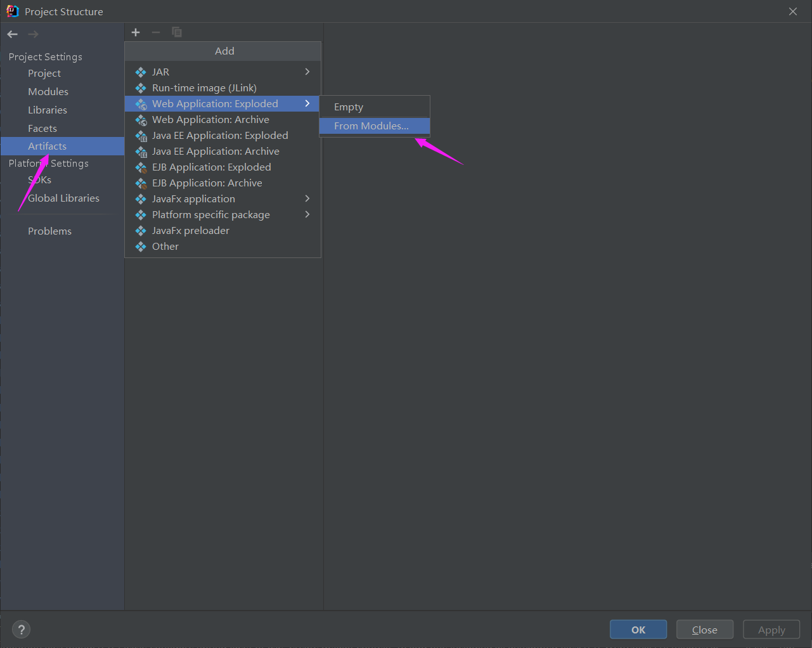Choose Other from the Add menu

[x=223, y=247]
